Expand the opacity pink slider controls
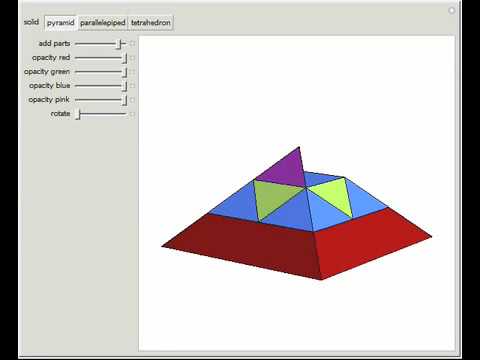This screenshot has height=360, width=480. point(133,100)
